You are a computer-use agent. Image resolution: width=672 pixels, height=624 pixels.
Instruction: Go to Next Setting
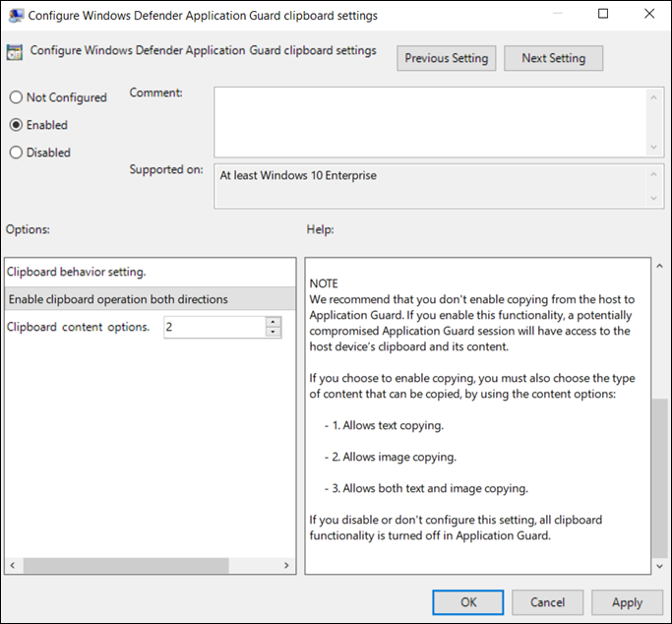tap(553, 58)
